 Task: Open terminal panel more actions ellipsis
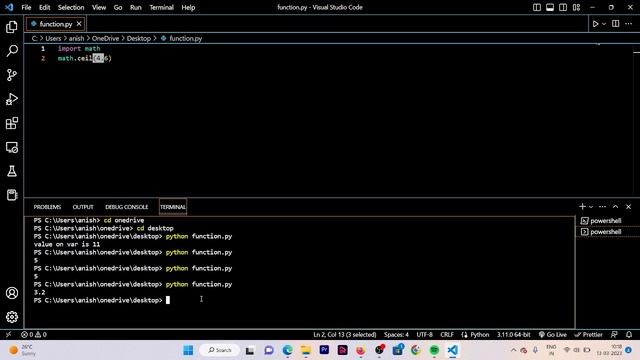coord(602,207)
